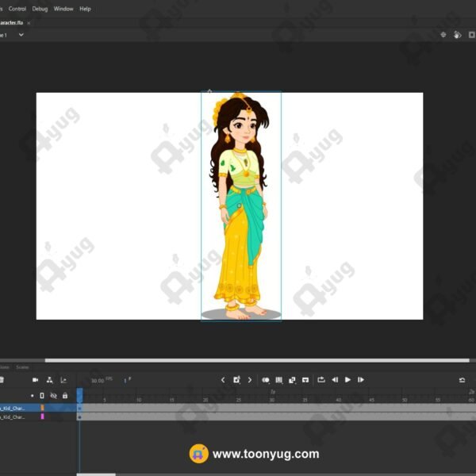Open the Window menu

click(x=63, y=9)
